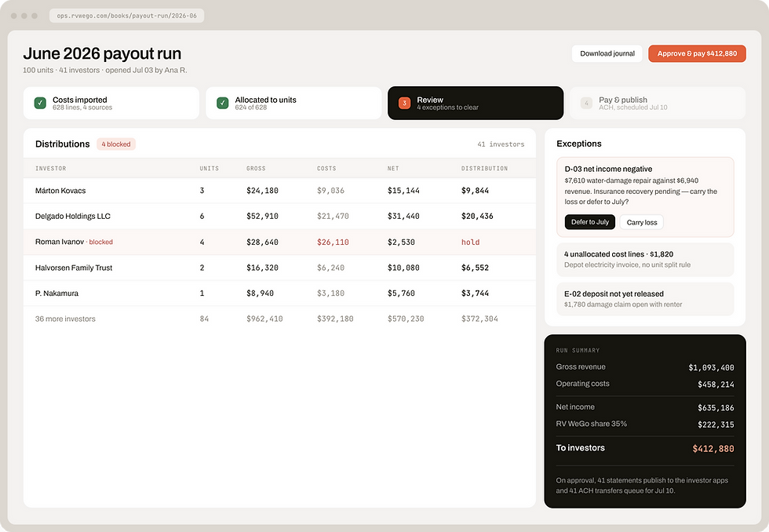Click the browser address bar URL
The image size is (769, 532).
[x=126, y=16]
